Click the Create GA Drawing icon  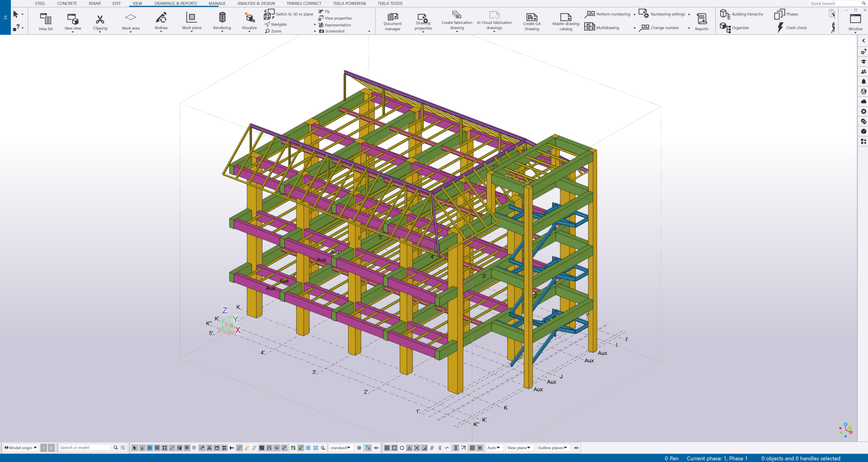click(532, 21)
